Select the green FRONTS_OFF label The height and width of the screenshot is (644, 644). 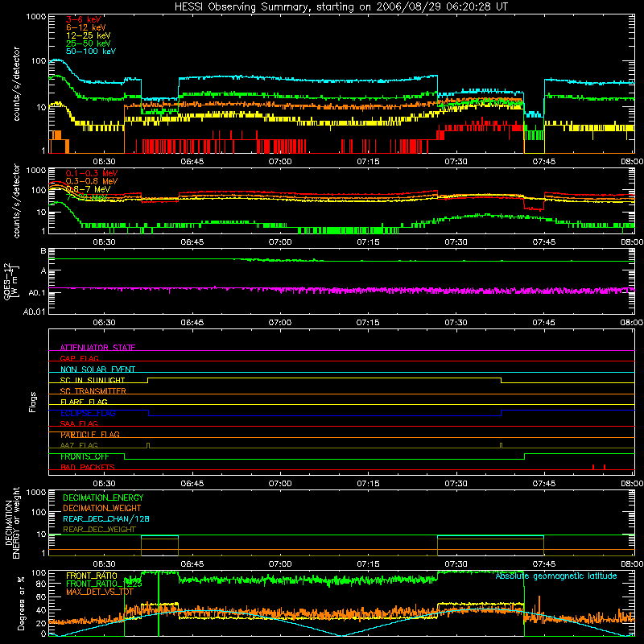[85, 456]
